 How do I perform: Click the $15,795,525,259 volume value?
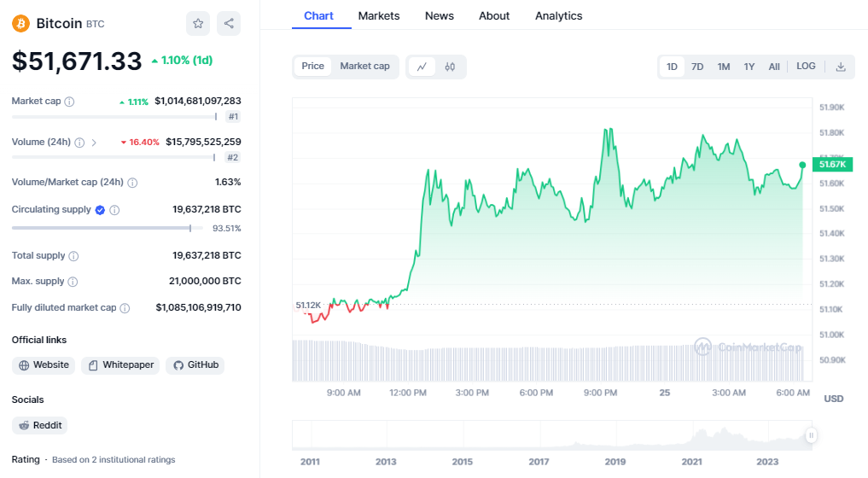point(203,142)
